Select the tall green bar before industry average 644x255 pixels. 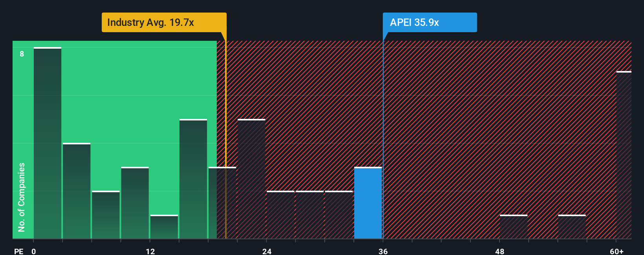tap(193, 179)
